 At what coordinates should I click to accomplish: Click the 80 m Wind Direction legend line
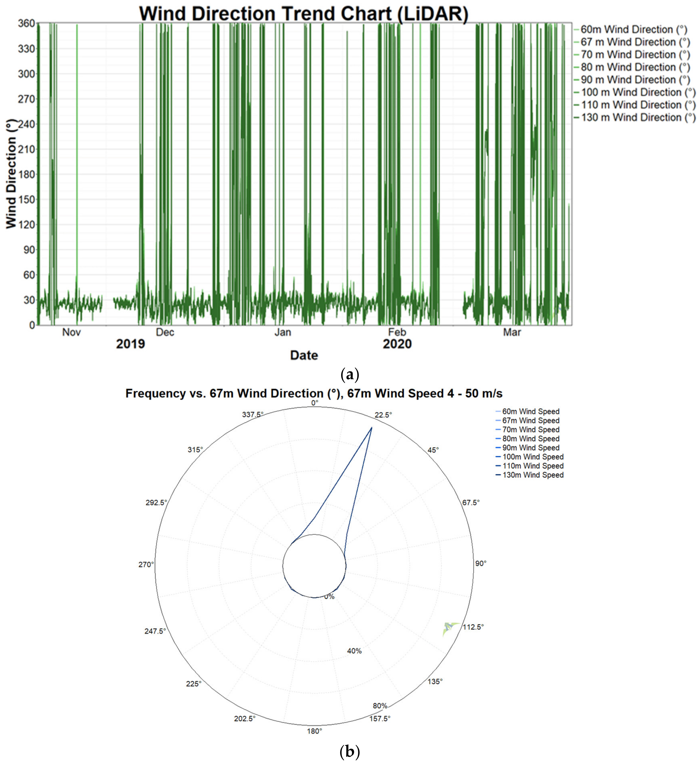(x=576, y=67)
